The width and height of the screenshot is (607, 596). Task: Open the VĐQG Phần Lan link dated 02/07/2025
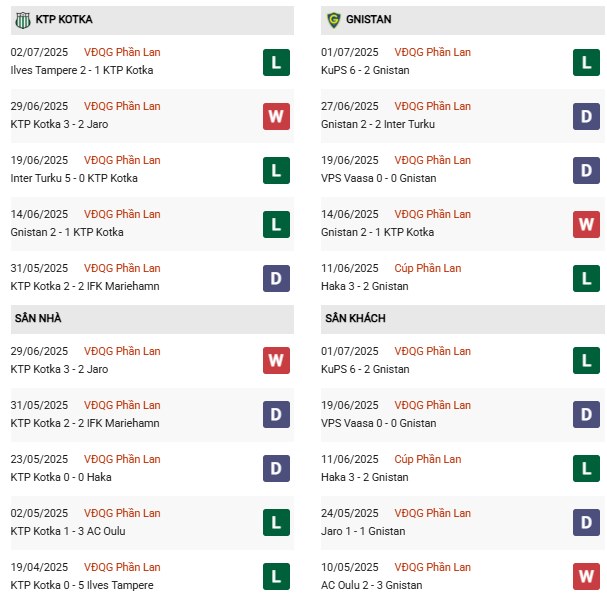click(122, 52)
